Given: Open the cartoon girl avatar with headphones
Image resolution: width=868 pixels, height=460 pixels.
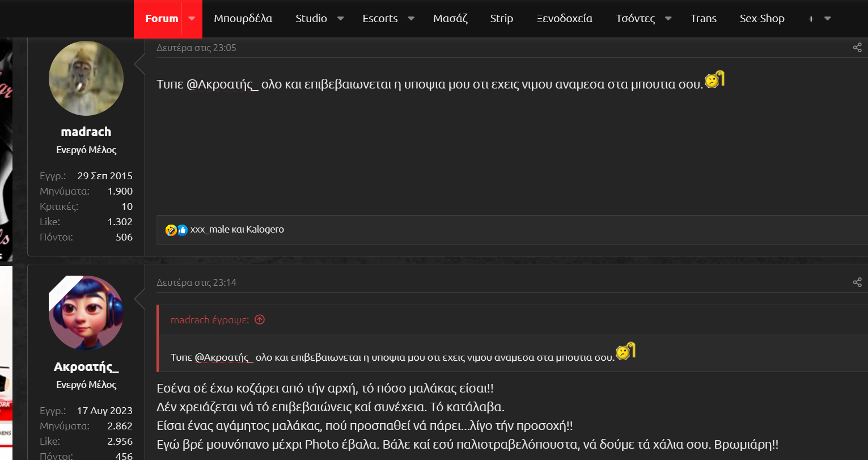Looking at the screenshot, I should coord(86,313).
